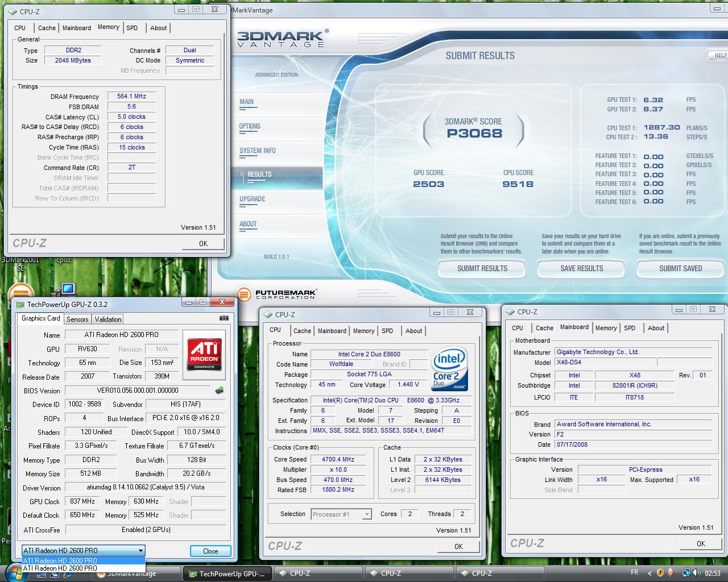Open SPD tab in CPU-Z Memory window
728x582 pixels.
click(x=132, y=28)
